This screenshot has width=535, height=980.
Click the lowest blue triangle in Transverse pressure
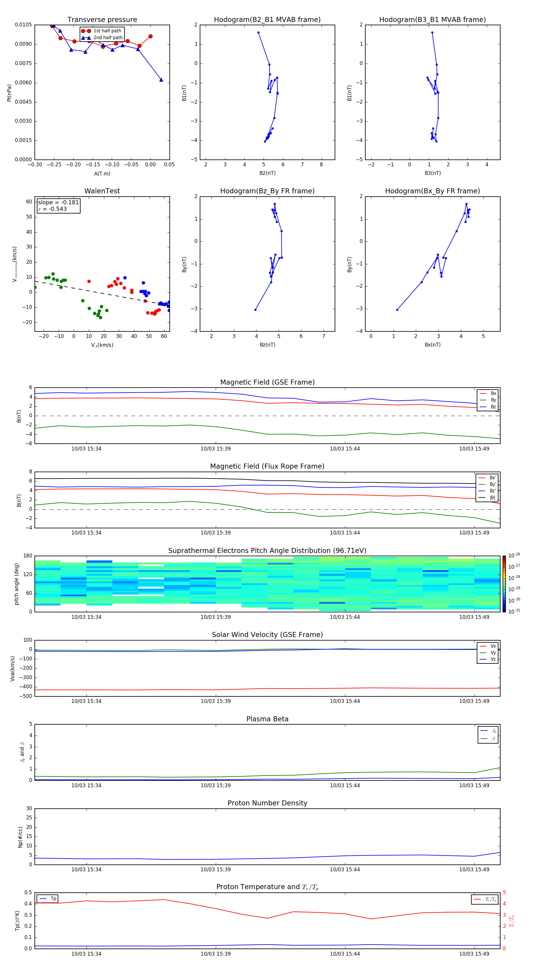click(x=161, y=80)
